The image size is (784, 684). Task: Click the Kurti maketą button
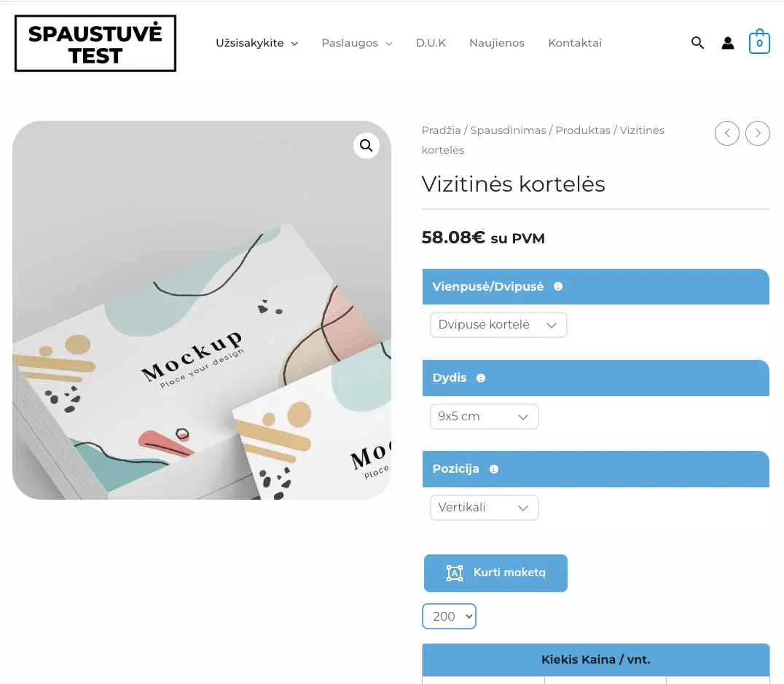495,573
